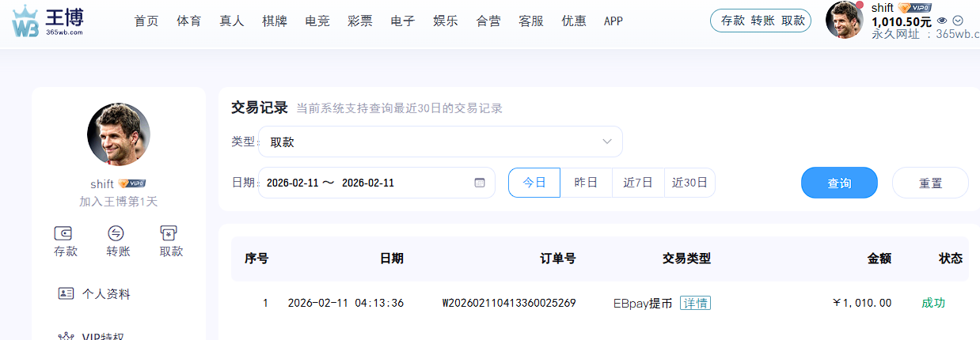Click the 重置 reset button
Screen dimensions: 980x340
point(930,183)
